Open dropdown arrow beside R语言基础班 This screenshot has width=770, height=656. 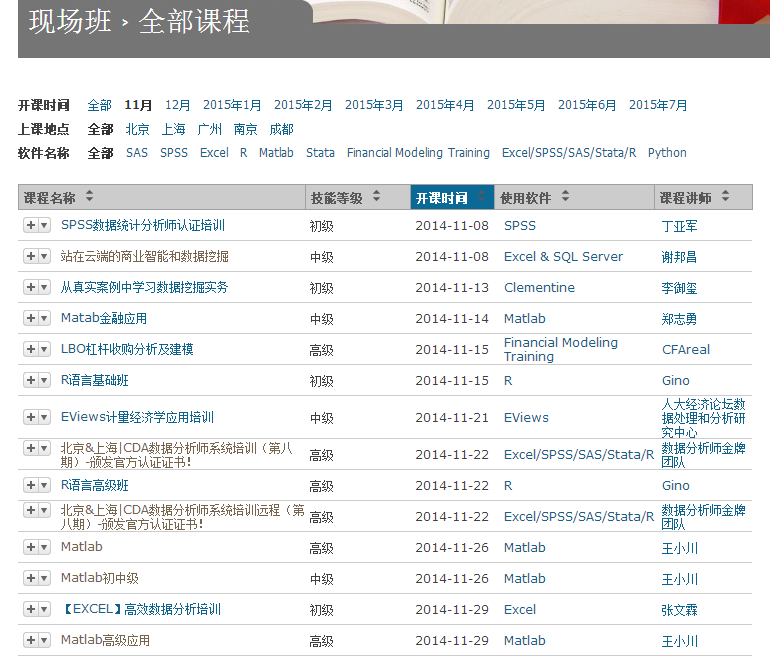tap(44, 380)
